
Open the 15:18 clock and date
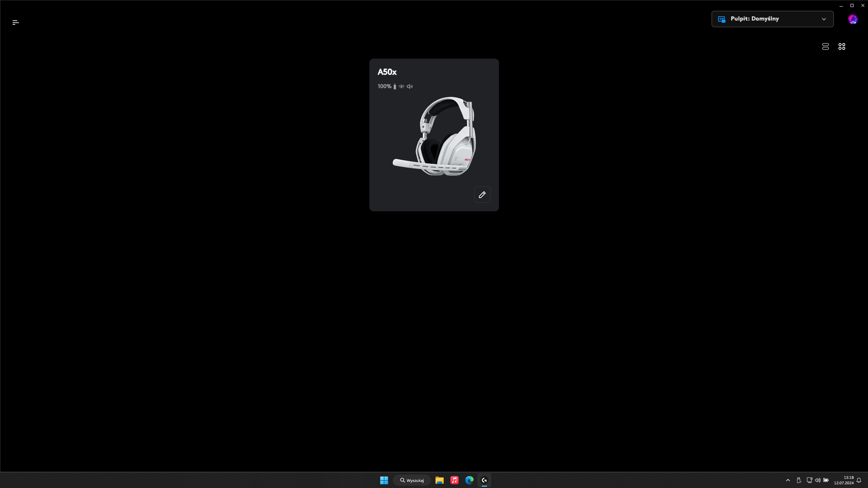(844, 480)
